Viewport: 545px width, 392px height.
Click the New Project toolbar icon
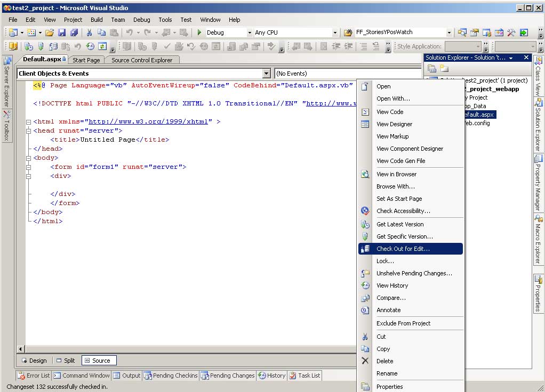[13, 32]
